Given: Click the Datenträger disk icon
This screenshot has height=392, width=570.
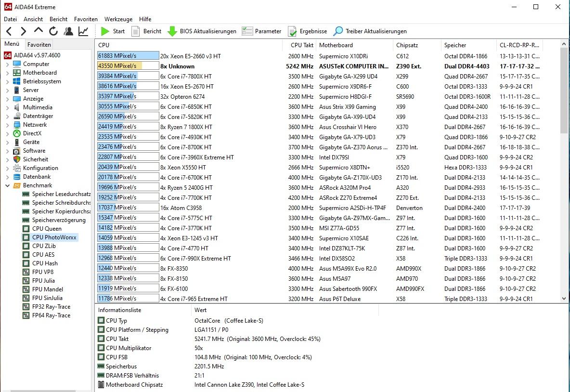Looking at the screenshot, I should coord(17,116).
